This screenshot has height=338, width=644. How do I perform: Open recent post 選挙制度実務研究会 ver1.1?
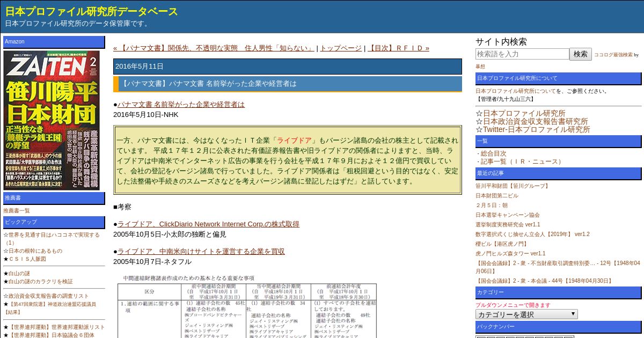click(x=508, y=225)
